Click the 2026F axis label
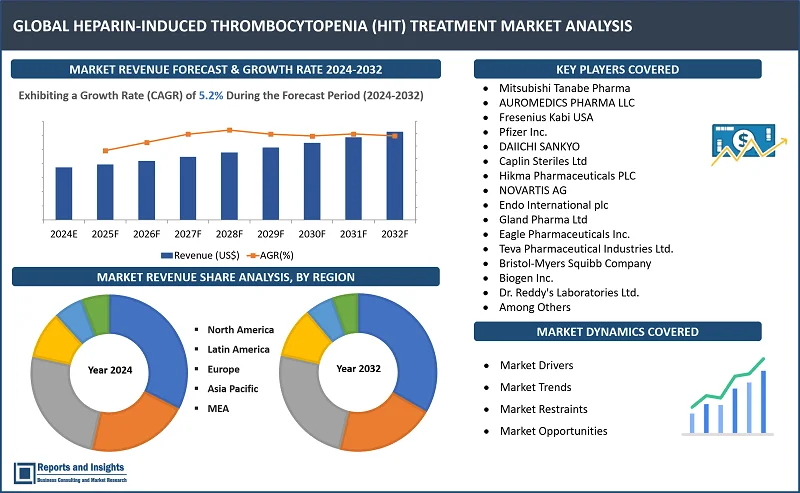 pos(146,234)
